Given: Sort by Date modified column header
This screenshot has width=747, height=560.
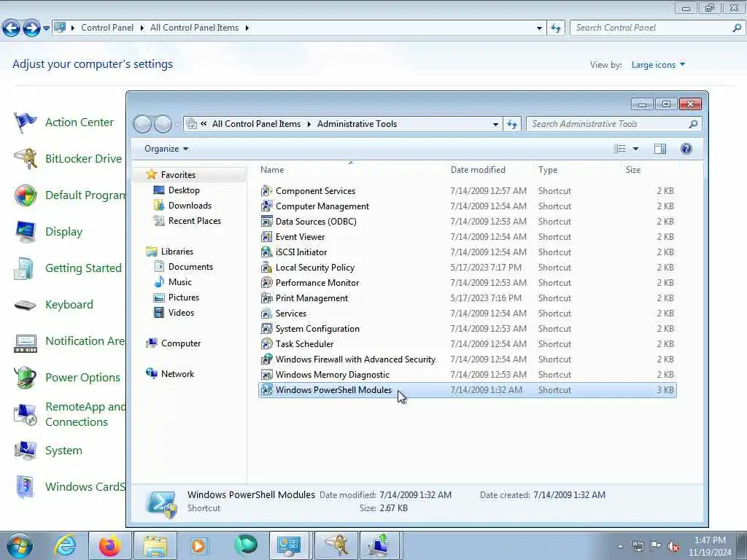Looking at the screenshot, I should (478, 170).
